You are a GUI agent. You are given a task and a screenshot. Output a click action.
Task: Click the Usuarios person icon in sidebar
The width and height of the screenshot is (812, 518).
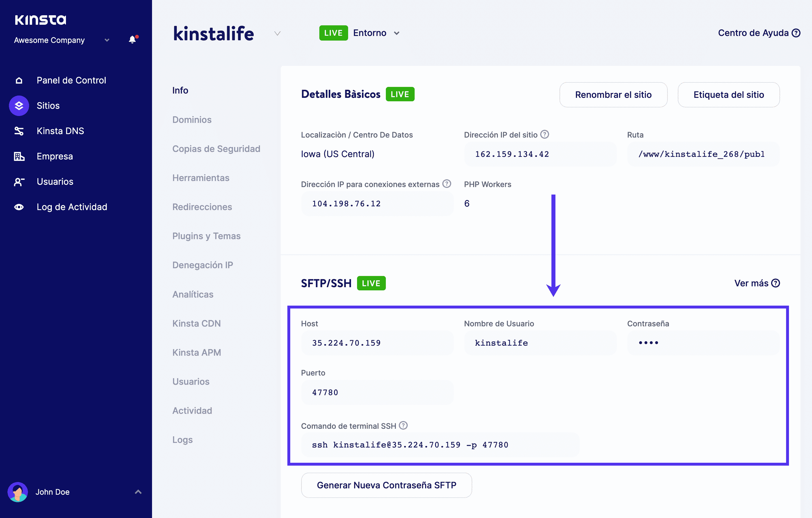[19, 182]
